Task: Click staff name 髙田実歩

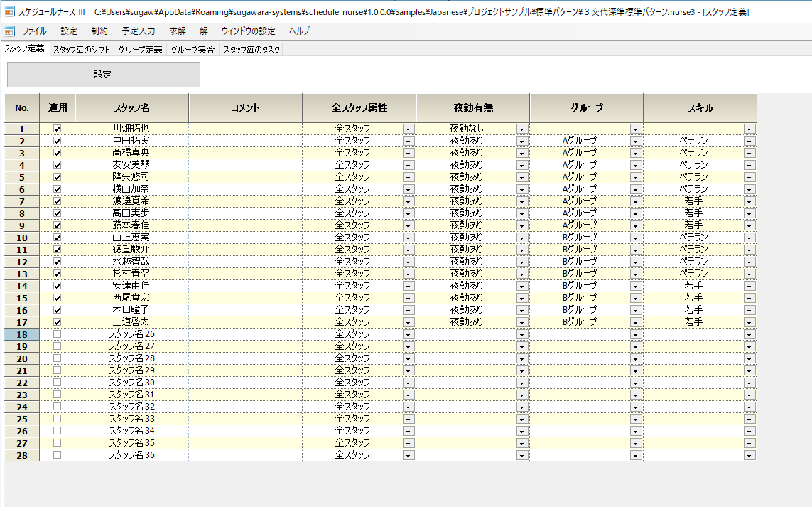Action: 131,213
